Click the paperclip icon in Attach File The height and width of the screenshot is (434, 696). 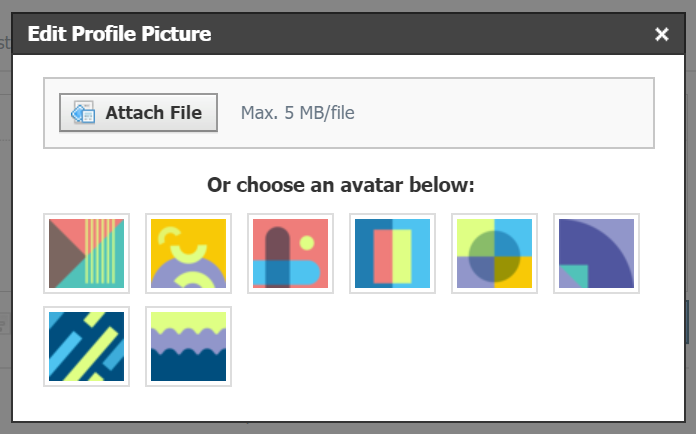point(82,113)
